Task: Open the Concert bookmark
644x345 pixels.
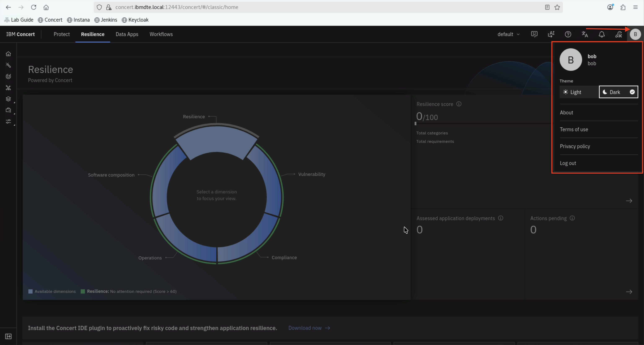Action: click(x=50, y=20)
